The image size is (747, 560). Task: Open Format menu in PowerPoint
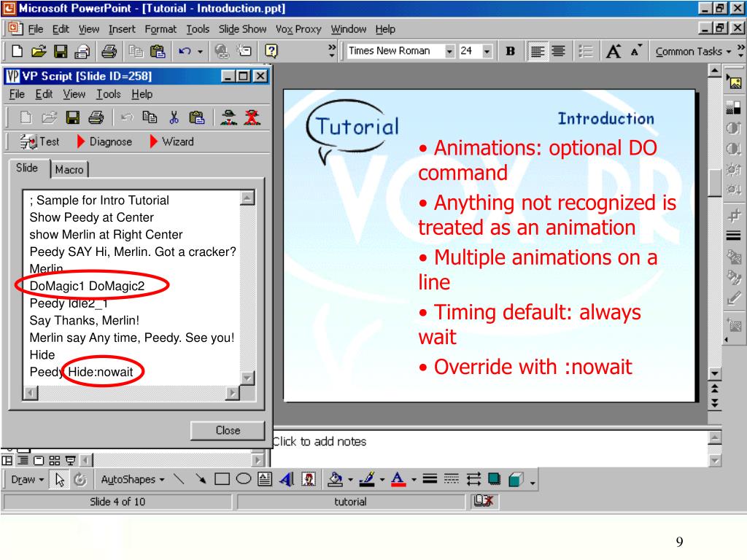tap(160, 29)
